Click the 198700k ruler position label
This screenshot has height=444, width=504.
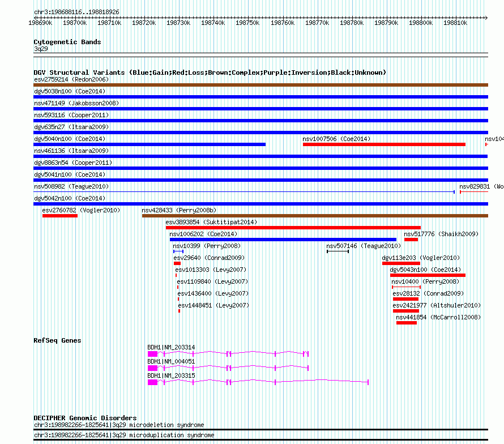click(75, 23)
